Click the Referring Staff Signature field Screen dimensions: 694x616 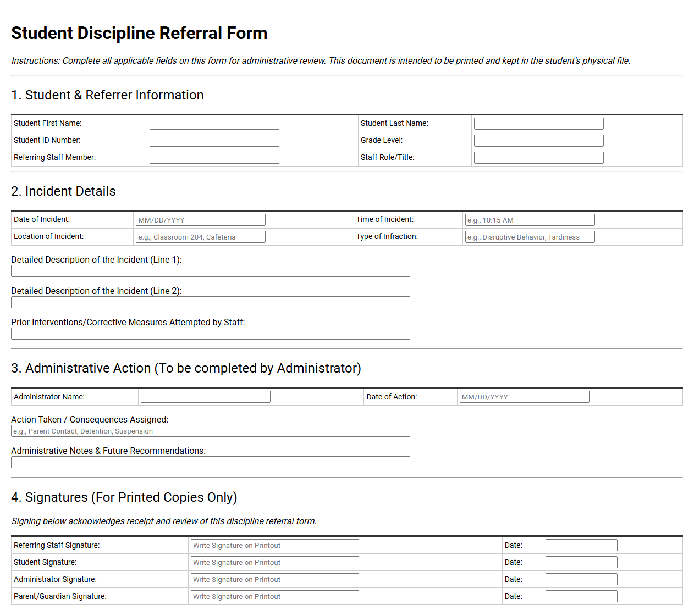pos(275,545)
